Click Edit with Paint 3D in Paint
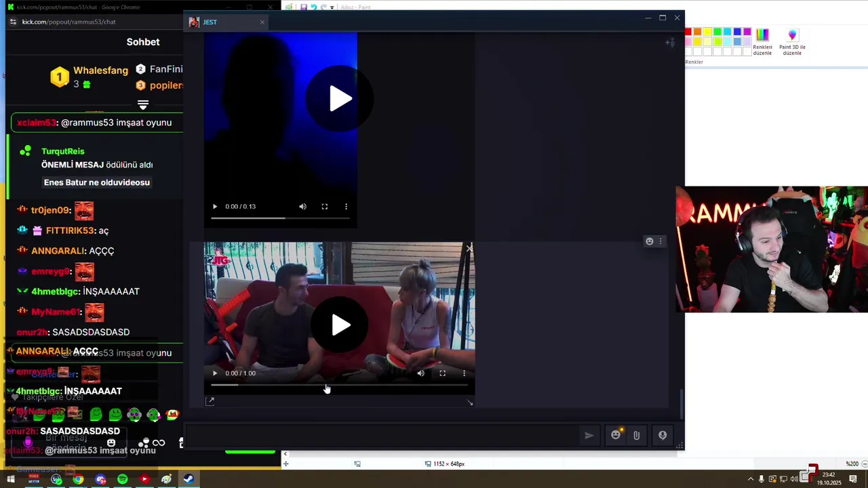868x488 pixels. click(792, 42)
